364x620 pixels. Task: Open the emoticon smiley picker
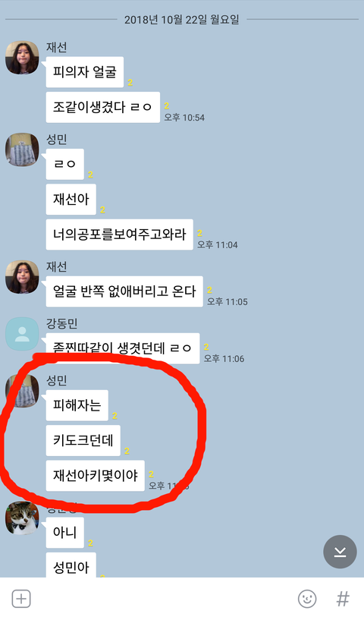coord(307,599)
